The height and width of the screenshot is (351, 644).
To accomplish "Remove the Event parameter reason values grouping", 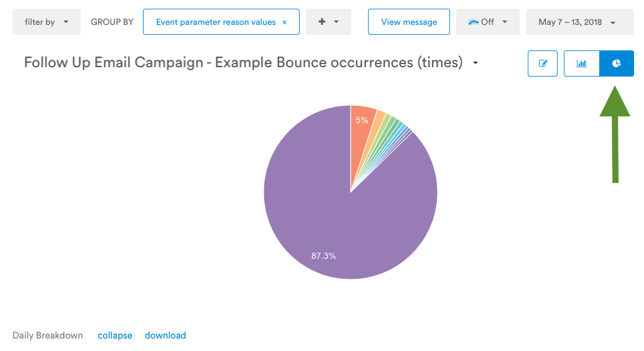I will coord(285,22).
